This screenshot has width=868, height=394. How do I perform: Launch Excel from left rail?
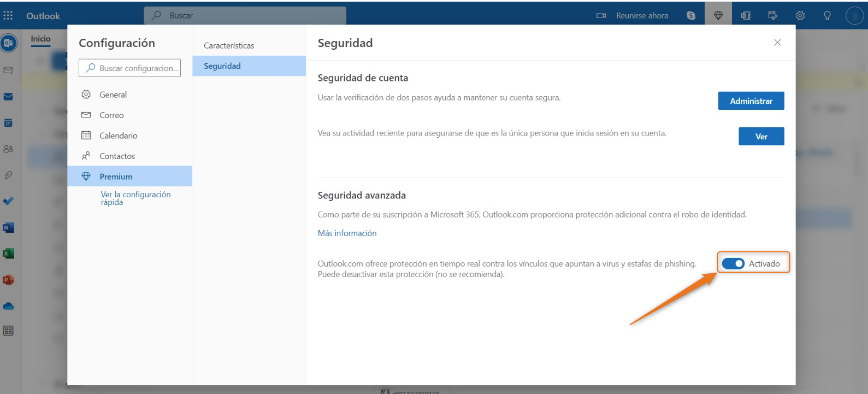pyautogui.click(x=8, y=254)
